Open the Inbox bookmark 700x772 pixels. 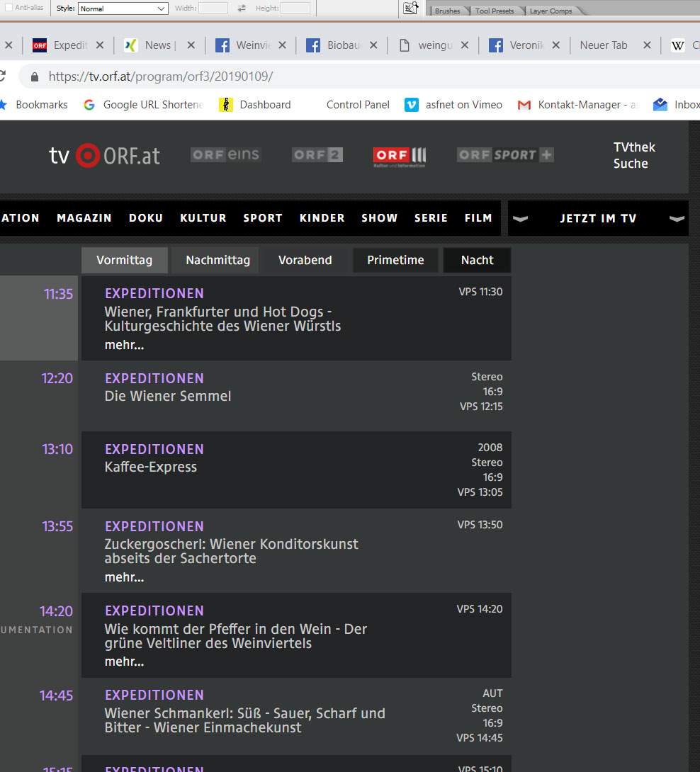(x=677, y=105)
